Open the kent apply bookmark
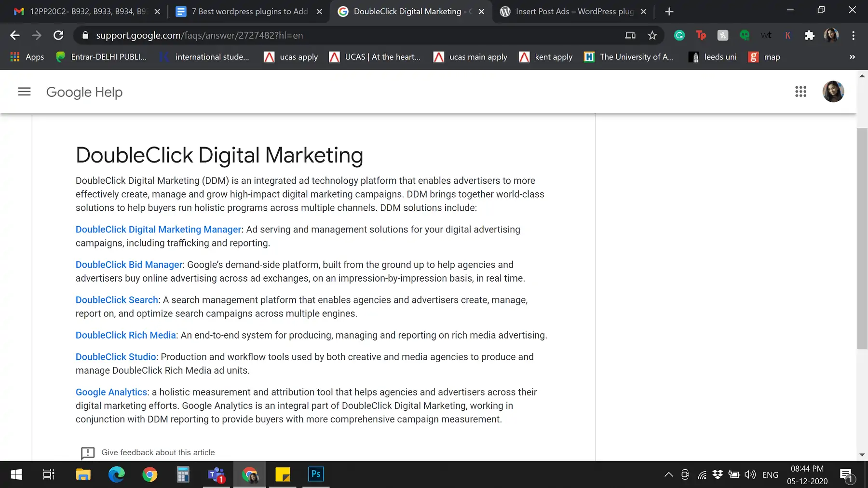The height and width of the screenshot is (488, 868). [x=546, y=57]
